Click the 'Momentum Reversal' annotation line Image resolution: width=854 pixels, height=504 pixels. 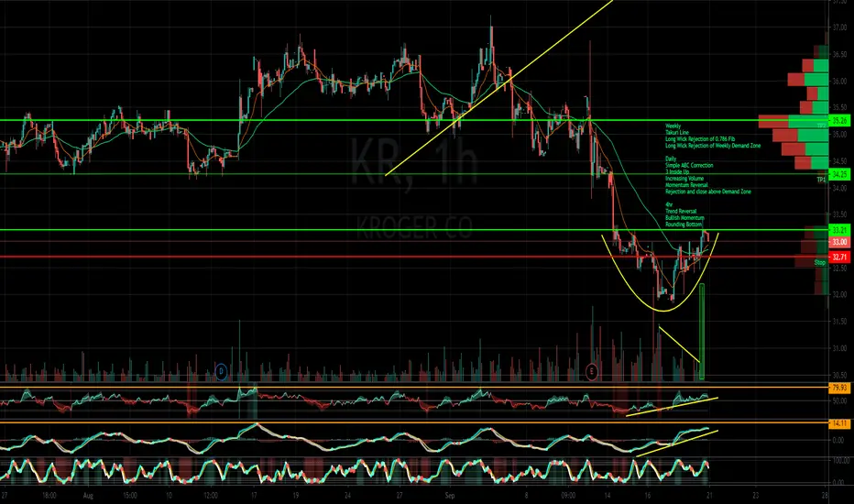(686, 185)
